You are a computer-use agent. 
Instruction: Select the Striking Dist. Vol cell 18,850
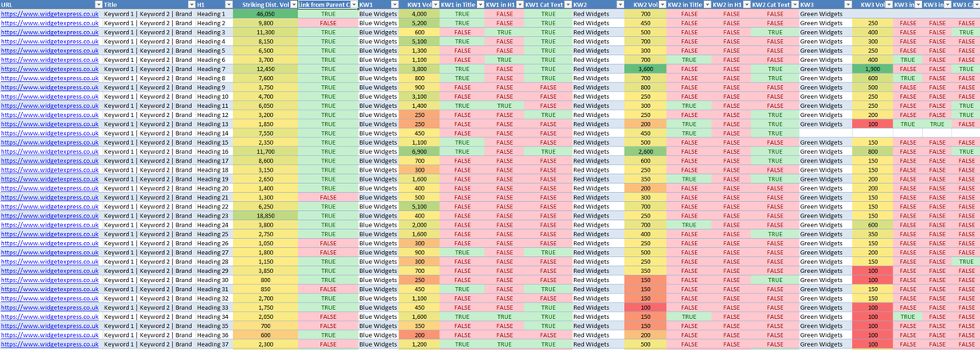point(265,215)
